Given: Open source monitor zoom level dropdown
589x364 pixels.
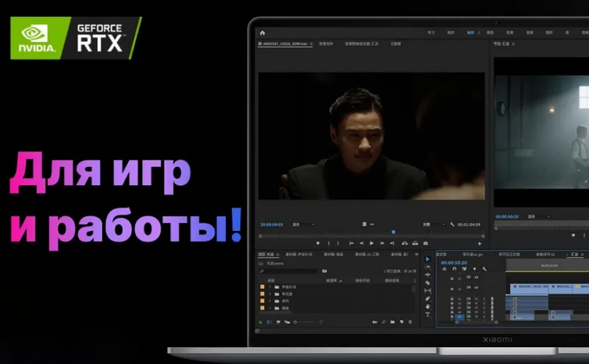Looking at the screenshot, I should pos(303,224).
